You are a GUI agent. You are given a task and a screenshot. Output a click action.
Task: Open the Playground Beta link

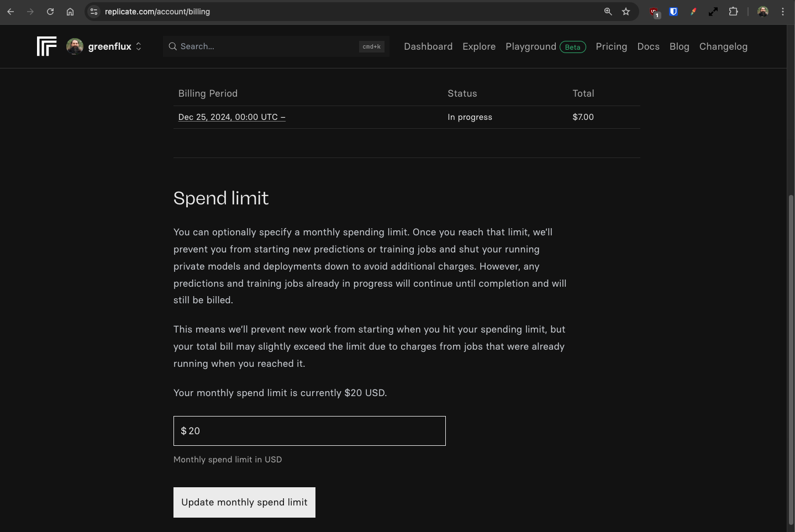point(545,46)
